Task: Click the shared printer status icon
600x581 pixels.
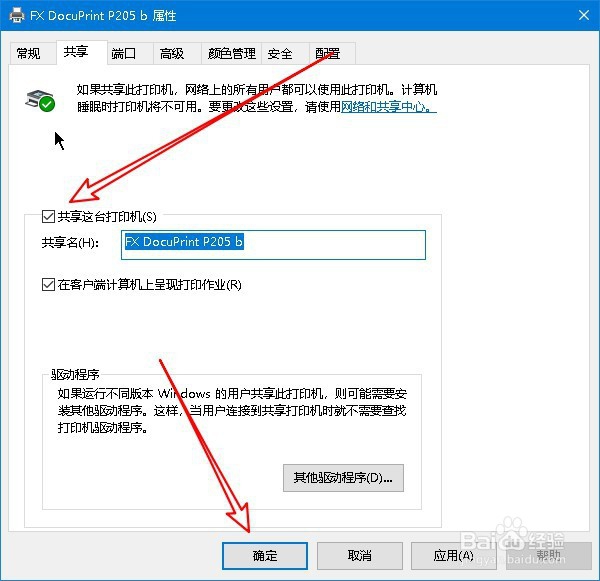Action: (40, 101)
